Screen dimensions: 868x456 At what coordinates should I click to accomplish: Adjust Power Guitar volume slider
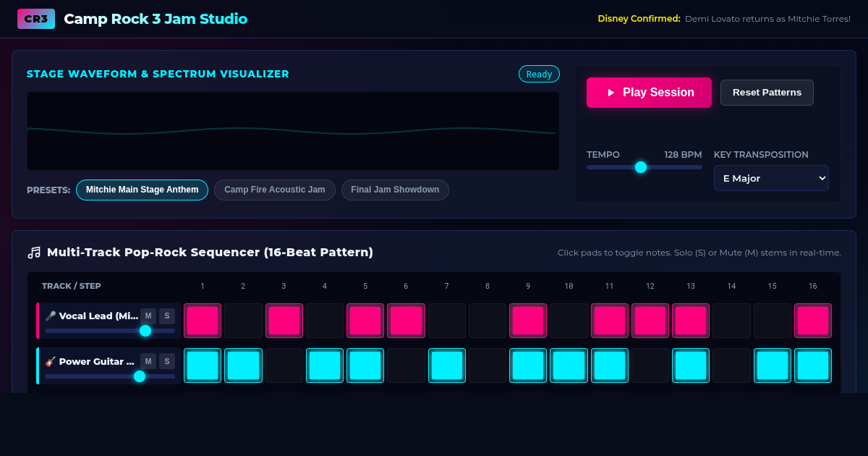pyautogui.click(x=110, y=376)
